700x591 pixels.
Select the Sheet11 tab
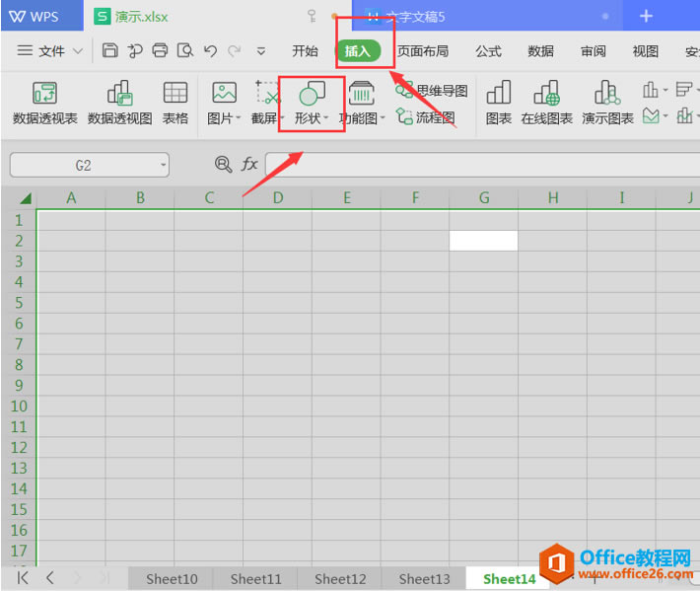255,579
